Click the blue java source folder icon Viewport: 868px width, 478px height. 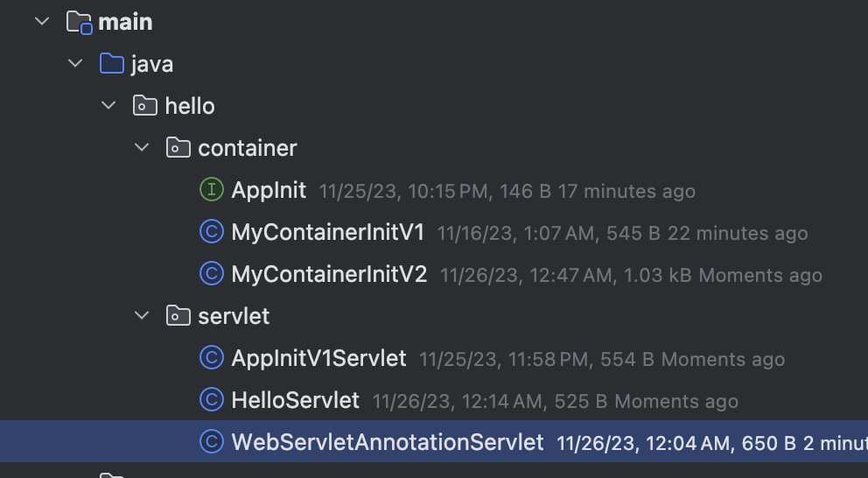click(x=112, y=64)
